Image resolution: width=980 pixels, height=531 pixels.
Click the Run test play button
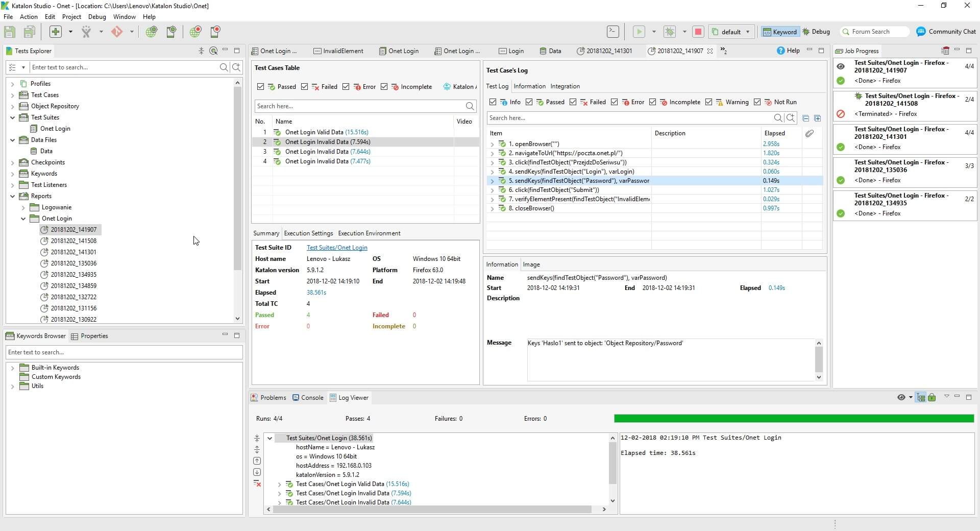point(639,32)
